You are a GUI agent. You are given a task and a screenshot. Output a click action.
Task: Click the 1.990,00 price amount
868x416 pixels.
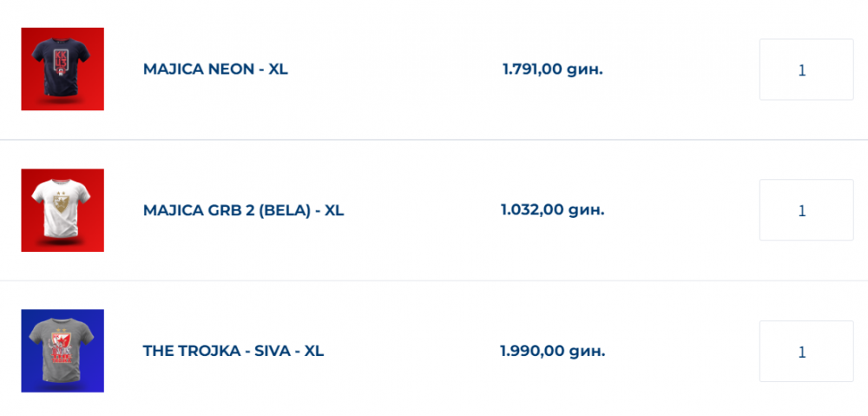532,351
